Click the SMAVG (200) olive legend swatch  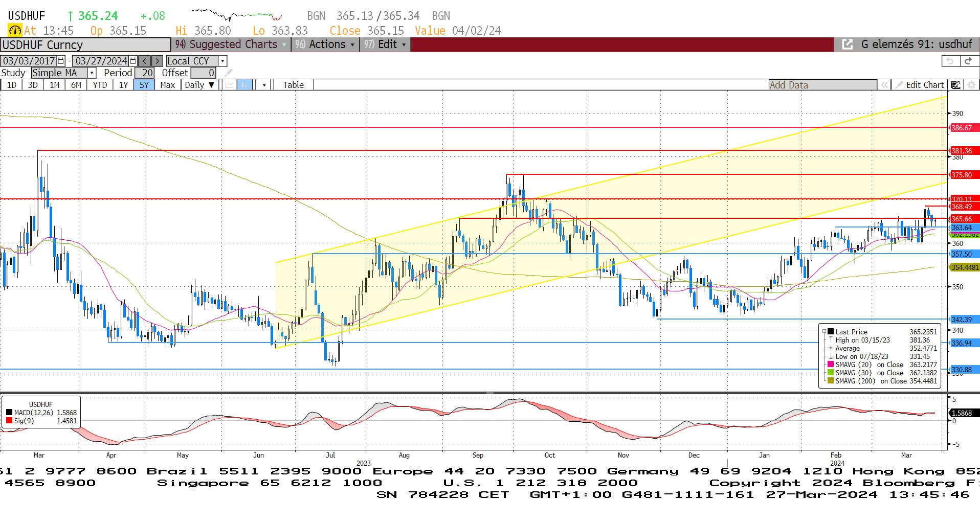click(831, 381)
